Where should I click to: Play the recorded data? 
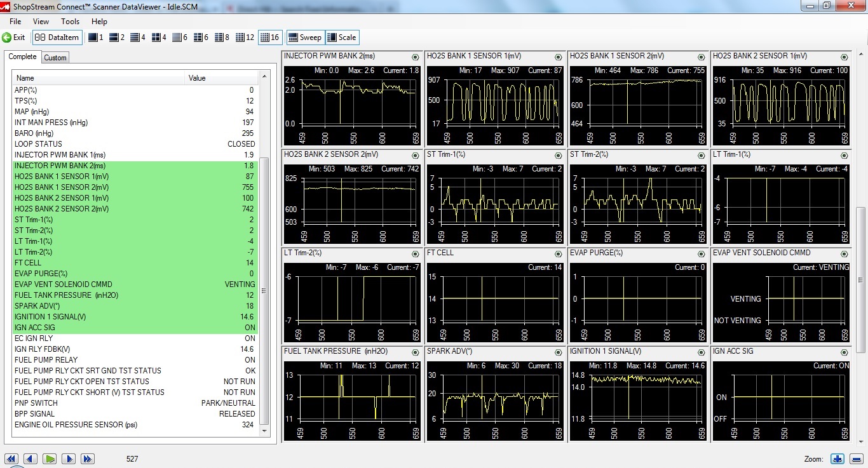click(x=50, y=458)
